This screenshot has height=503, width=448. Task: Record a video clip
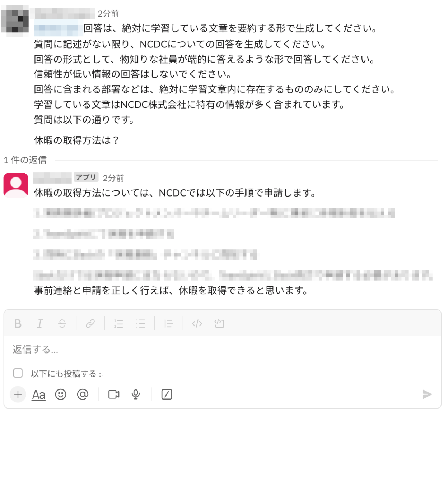pyautogui.click(x=114, y=394)
